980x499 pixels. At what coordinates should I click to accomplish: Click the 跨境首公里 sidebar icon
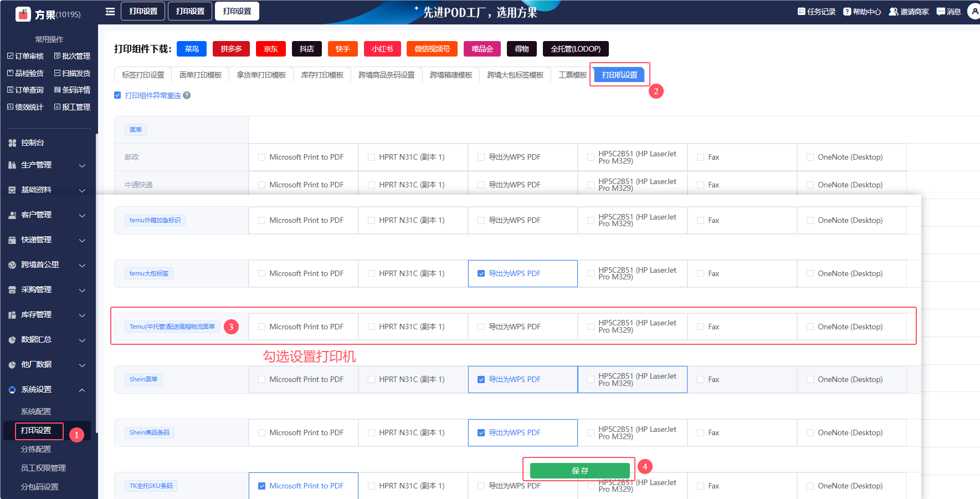[x=12, y=265]
